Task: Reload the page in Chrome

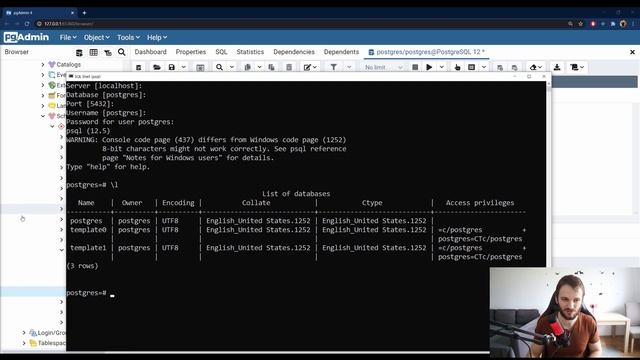Action: 27,24
